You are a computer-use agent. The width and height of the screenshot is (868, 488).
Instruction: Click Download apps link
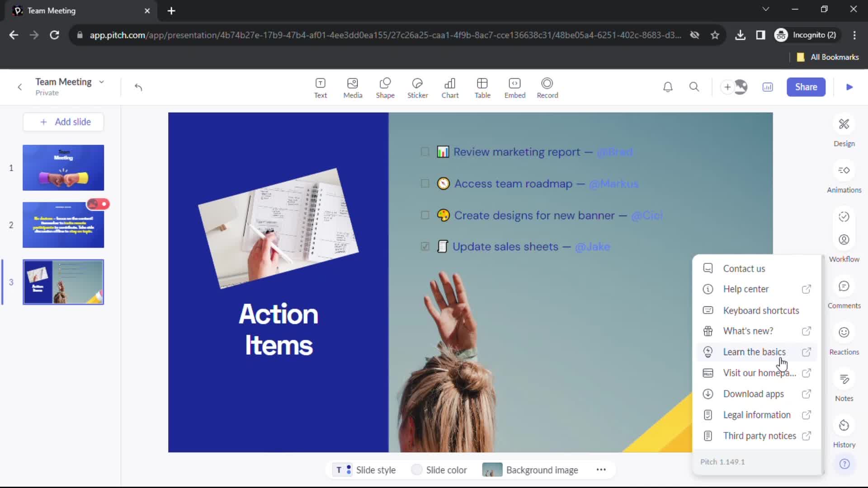click(755, 394)
